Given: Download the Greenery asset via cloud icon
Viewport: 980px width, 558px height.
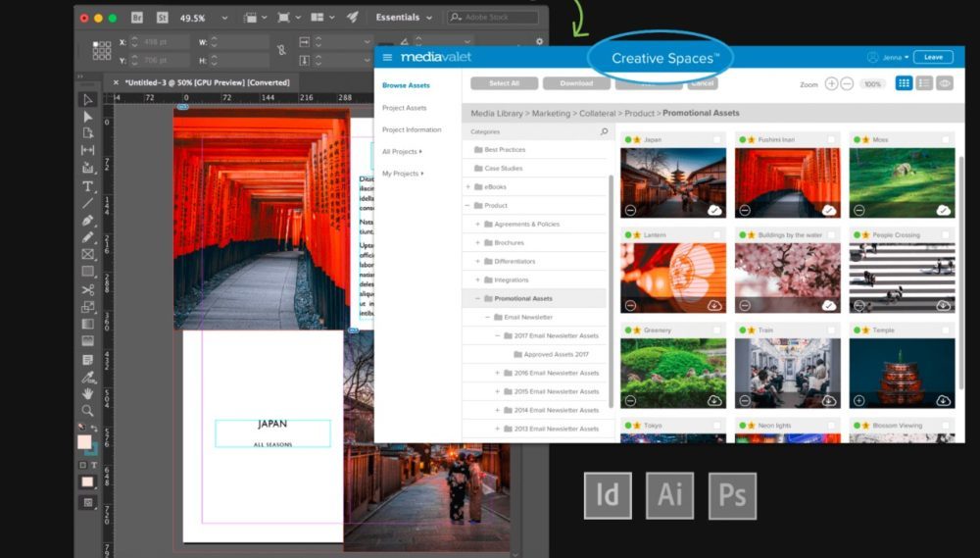Looking at the screenshot, I should click(714, 400).
